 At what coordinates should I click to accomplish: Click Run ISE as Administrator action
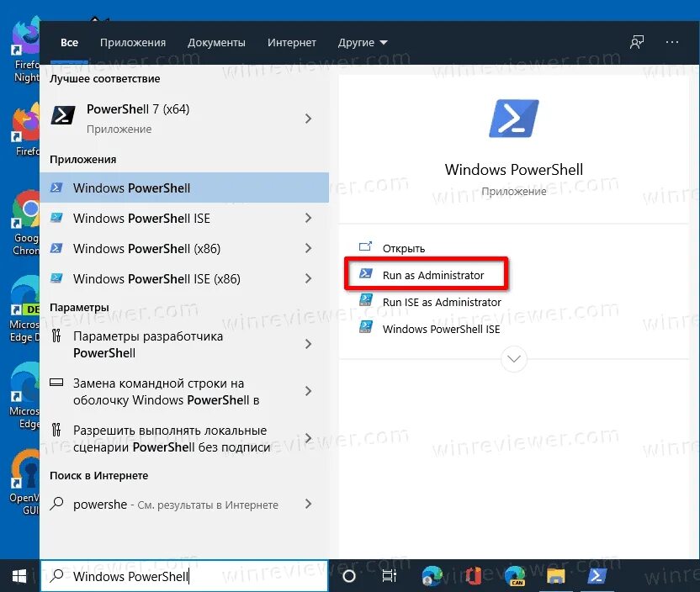coord(442,303)
